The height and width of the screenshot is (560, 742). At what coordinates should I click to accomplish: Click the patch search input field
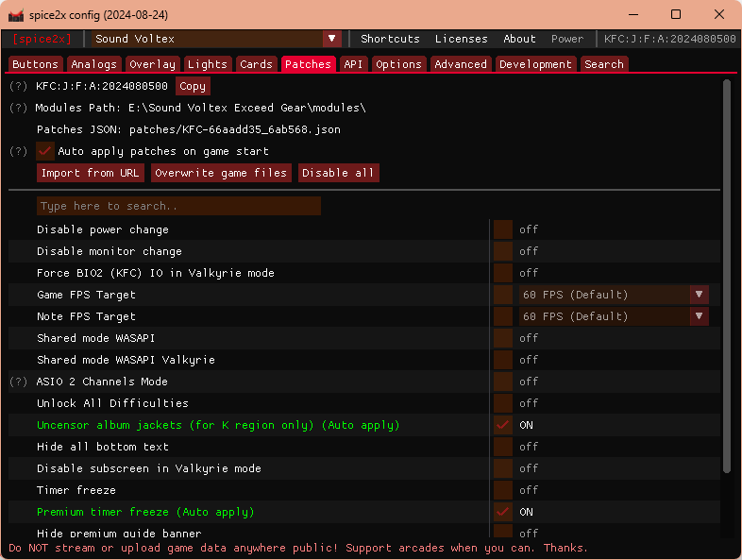click(178, 206)
